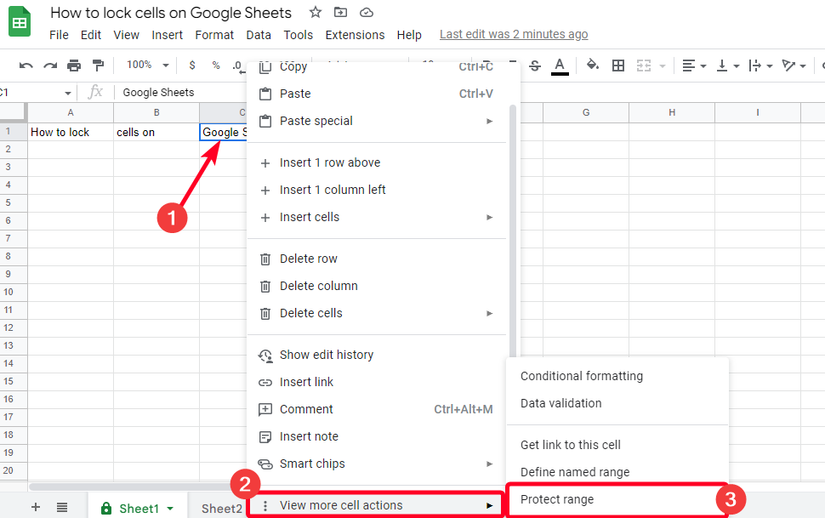Switch to the Sheet2 tab
Image resolution: width=825 pixels, height=518 pixels.
click(222, 508)
